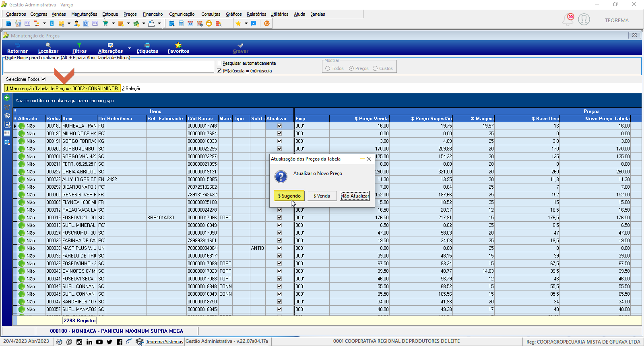Toggle the Atualizar checkbox for SUPL. MANAFOS row
The height and width of the screenshot is (346, 644).
pyautogui.click(x=279, y=309)
